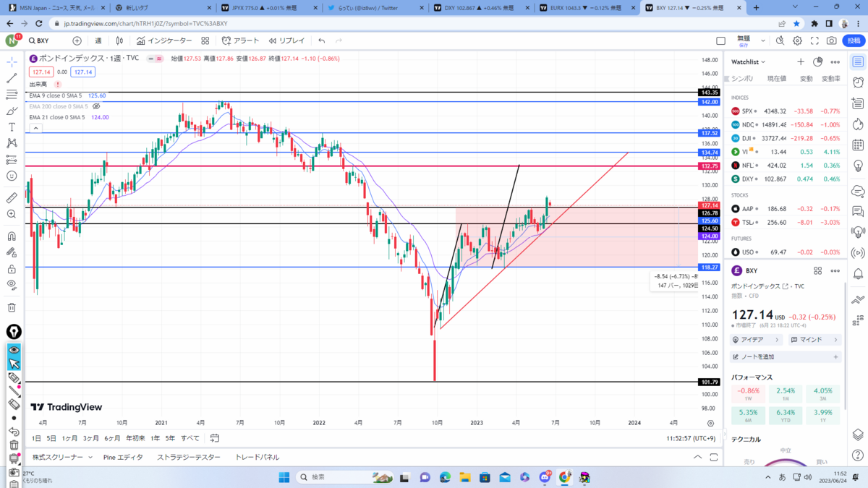Viewport: 868px width, 488px height.
Task: Click the TSL row in watchlist
Action: coord(786,222)
